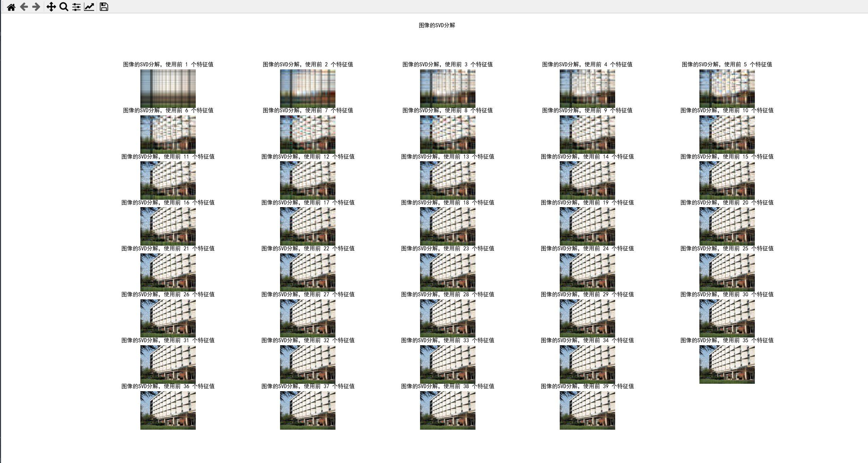Click the subplot image for 5 singular values
The height and width of the screenshot is (463, 868).
pyautogui.click(x=727, y=88)
